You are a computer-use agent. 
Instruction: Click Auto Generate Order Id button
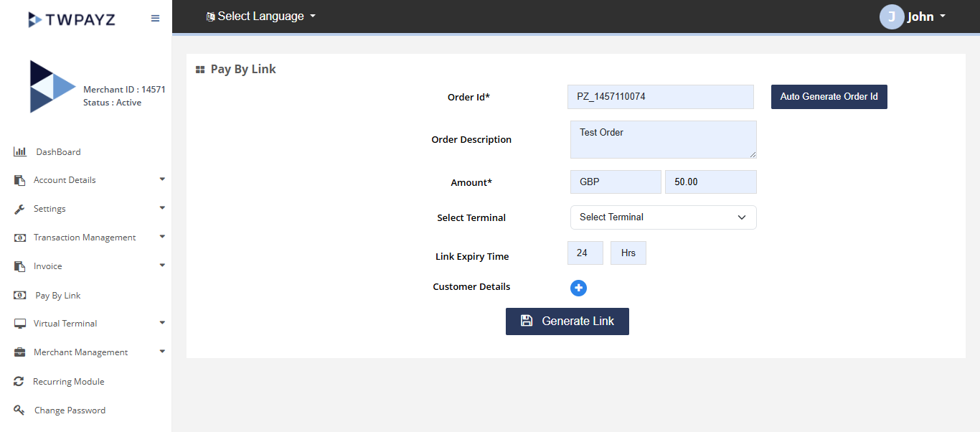829,97
